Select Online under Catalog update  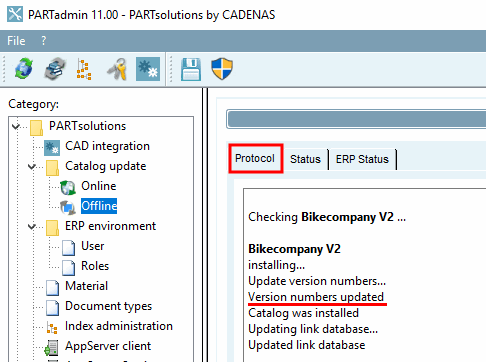99,186
